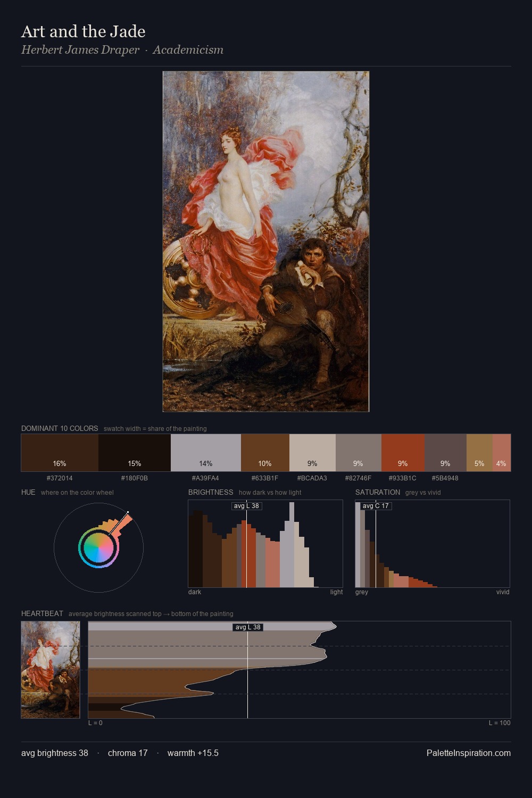The width and height of the screenshot is (532, 798).
Task: Click the style label Academicism
Action: [188, 50]
